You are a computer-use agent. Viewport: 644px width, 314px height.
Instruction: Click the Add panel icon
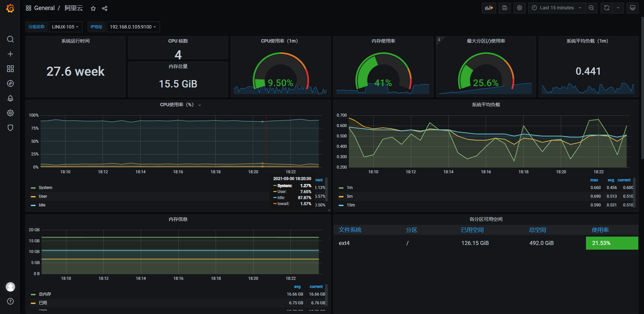point(489,8)
